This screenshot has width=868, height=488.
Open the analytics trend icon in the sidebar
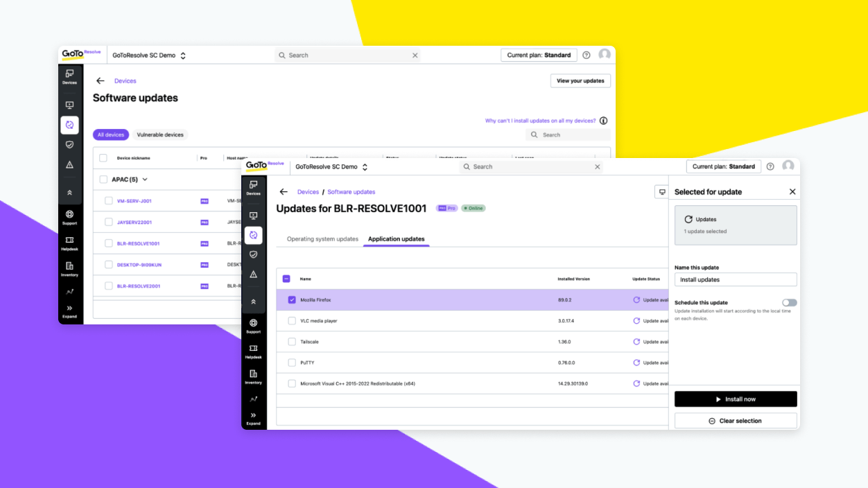(x=254, y=400)
